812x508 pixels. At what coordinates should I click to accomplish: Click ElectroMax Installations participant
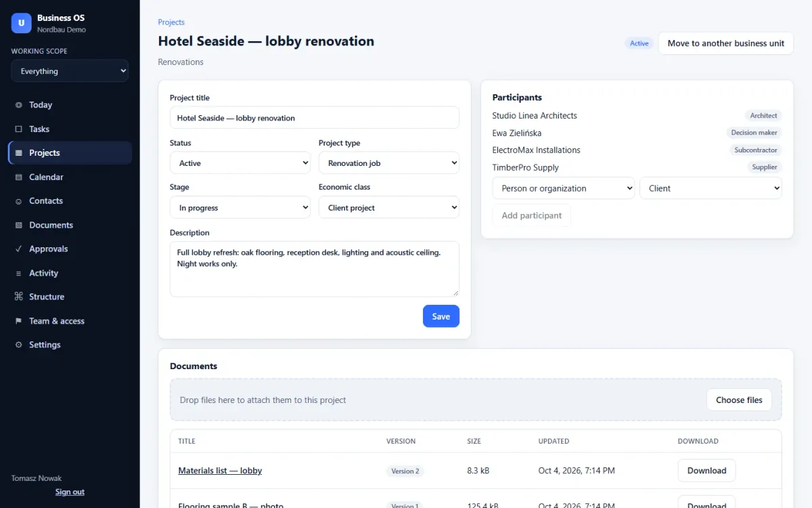pos(537,150)
